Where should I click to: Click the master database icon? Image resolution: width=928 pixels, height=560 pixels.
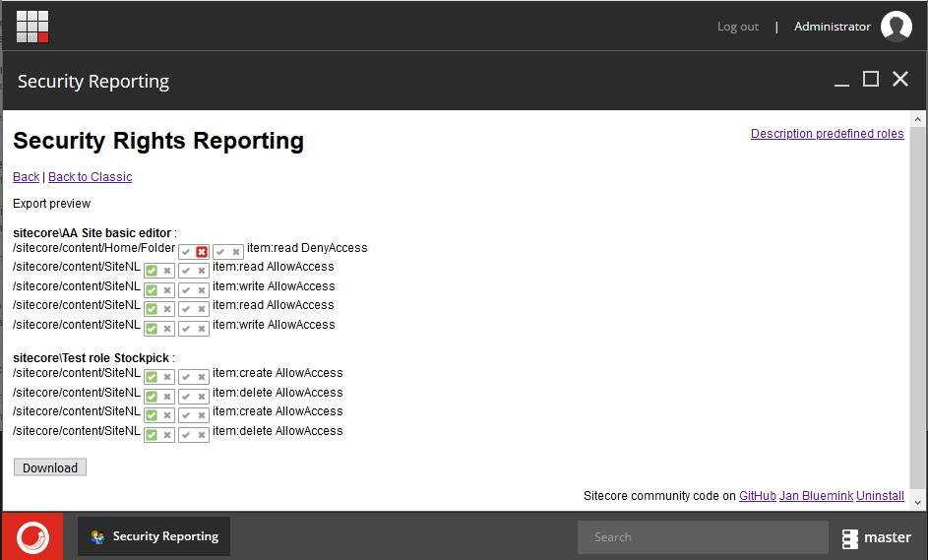point(850,538)
